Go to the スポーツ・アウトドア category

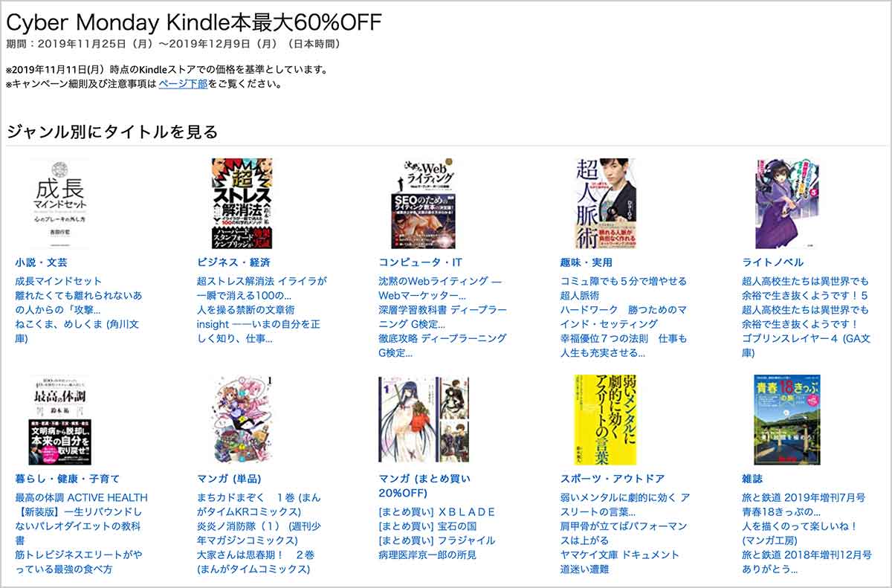pos(613,479)
